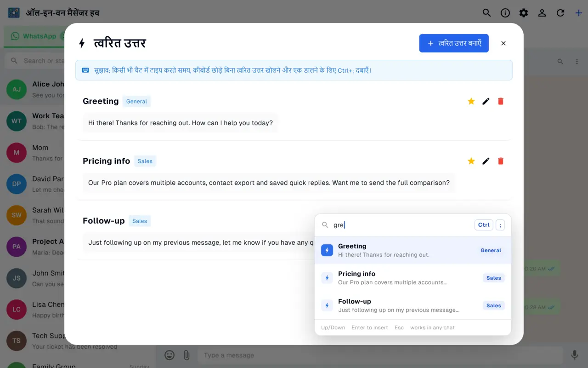
Task: Edit the Pricing info quick reply
Action: pos(486,161)
